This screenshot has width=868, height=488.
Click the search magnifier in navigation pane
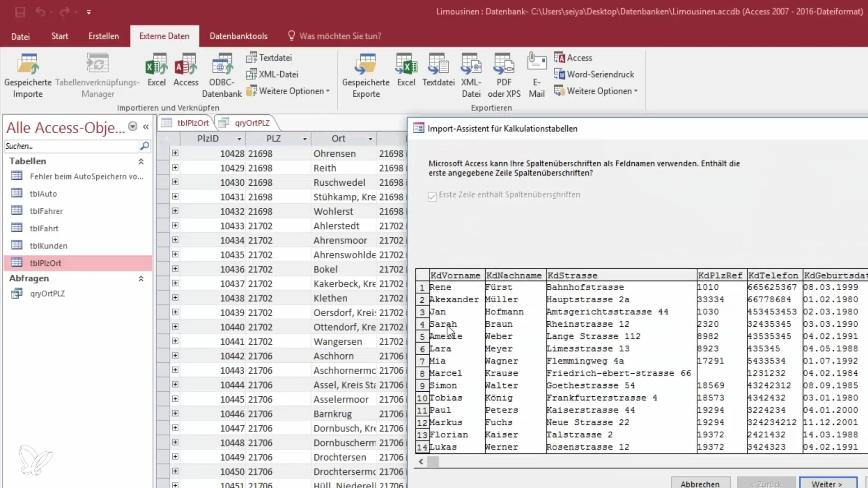click(x=144, y=146)
